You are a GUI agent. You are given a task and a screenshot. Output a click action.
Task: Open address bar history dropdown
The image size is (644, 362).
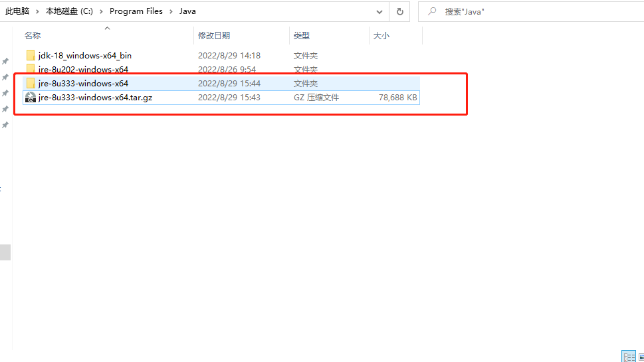(x=379, y=11)
